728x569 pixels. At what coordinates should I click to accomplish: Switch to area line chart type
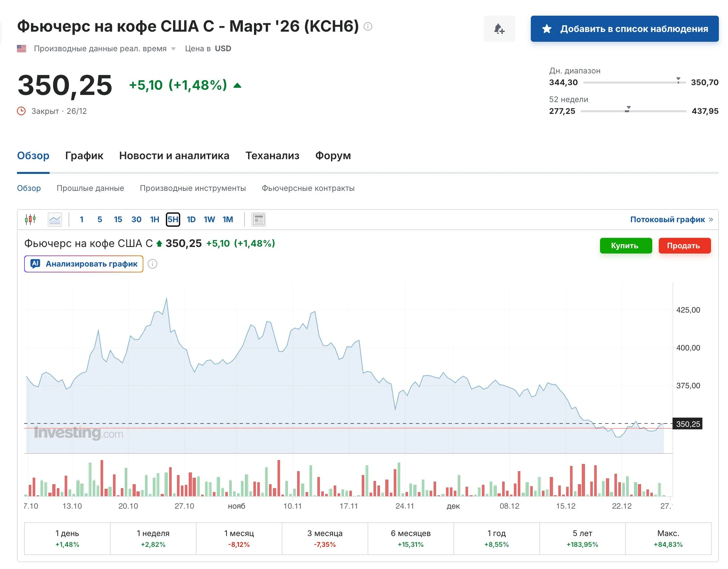55,219
